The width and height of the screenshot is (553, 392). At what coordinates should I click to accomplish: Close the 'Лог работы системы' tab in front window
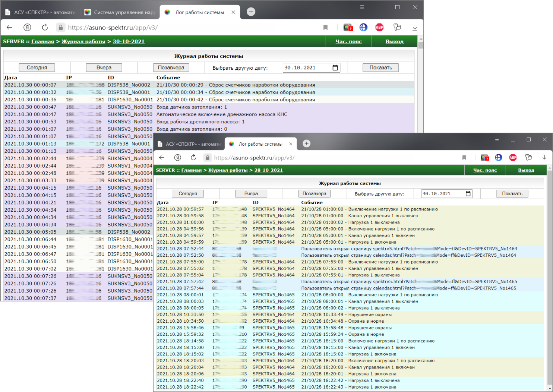(x=291, y=144)
